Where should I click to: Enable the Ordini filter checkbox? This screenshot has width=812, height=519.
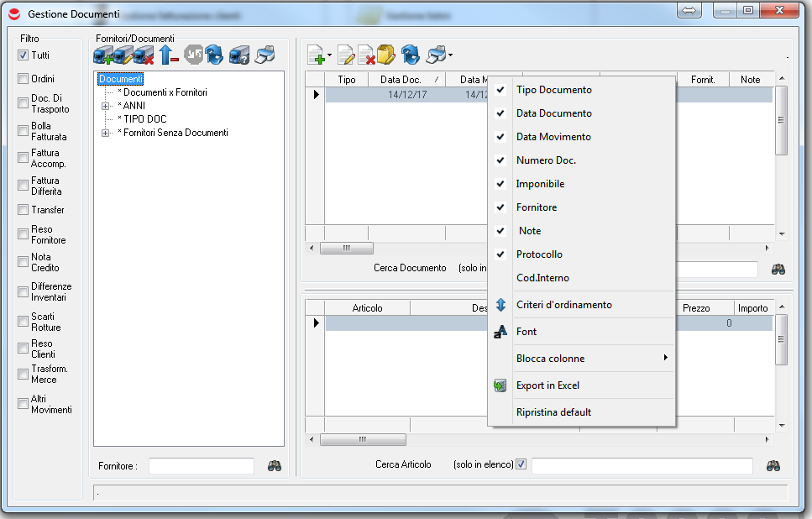coord(24,79)
